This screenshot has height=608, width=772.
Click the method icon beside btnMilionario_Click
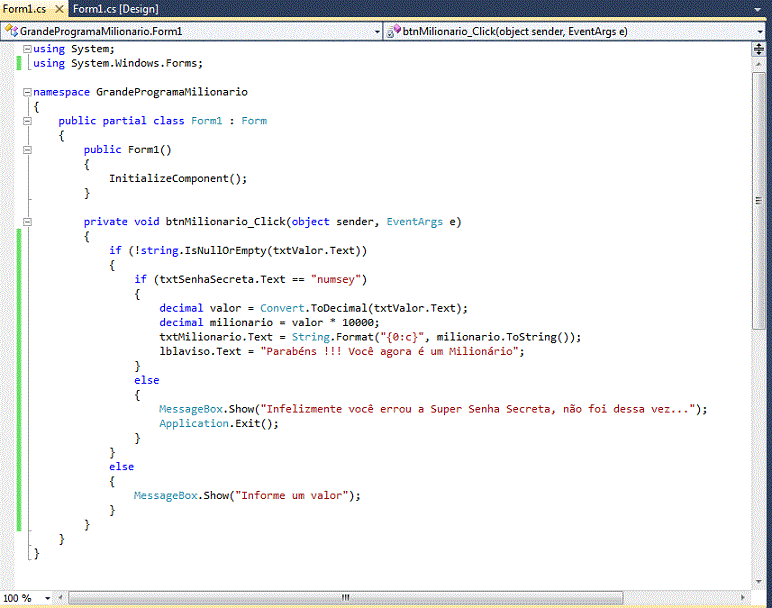(394, 31)
